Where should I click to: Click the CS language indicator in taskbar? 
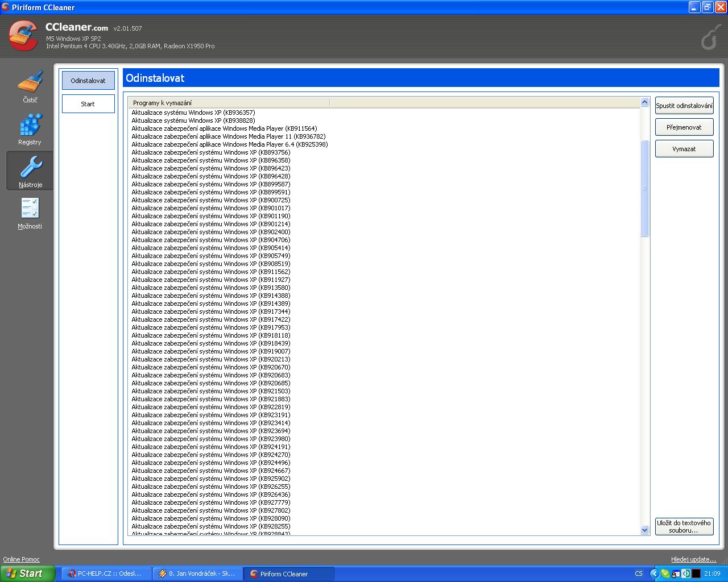(639, 573)
